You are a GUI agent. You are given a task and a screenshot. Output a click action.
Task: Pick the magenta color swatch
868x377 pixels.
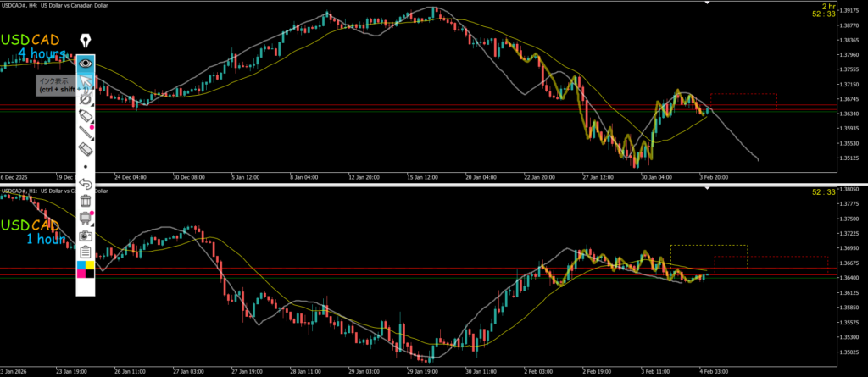click(x=81, y=274)
